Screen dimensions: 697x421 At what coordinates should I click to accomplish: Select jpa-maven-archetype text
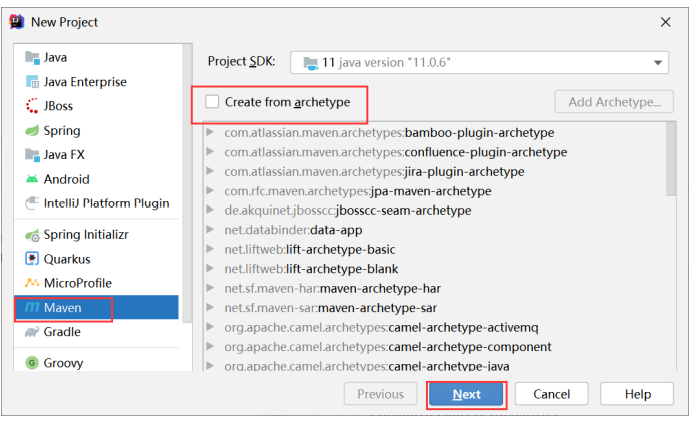click(x=431, y=191)
